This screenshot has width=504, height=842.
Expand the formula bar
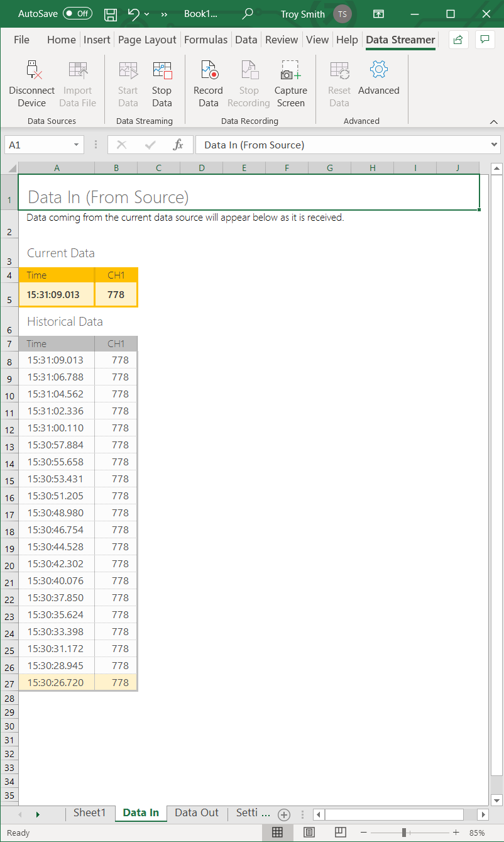click(x=494, y=145)
